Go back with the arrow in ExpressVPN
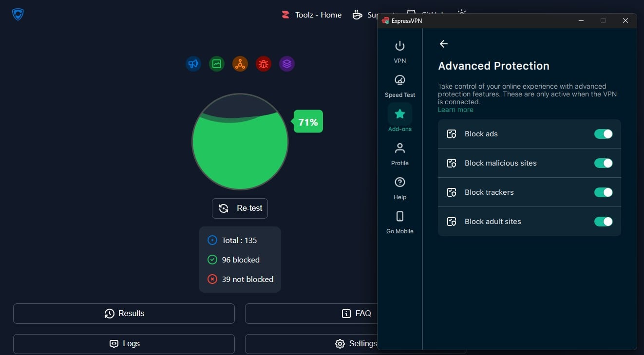 click(443, 44)
